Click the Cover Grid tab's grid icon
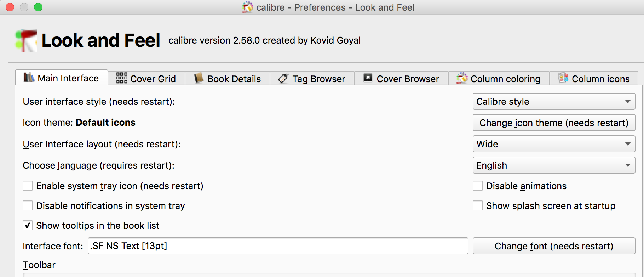This screenshot has height=277, width=644. [121, 78]
